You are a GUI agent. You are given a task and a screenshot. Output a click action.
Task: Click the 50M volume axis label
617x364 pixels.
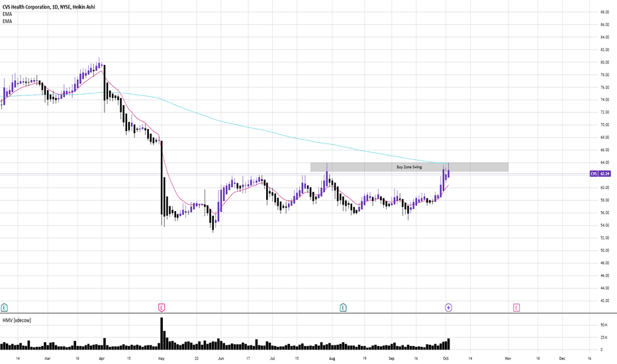click(604, 325)
